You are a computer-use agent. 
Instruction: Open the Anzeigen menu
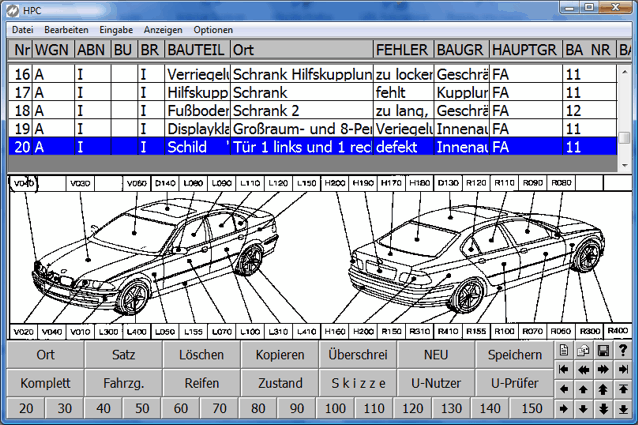pos(163,30)
